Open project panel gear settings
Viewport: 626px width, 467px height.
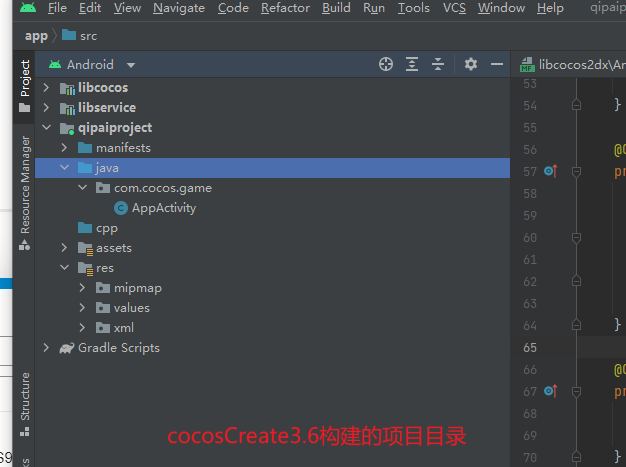[x=471, y=64]
